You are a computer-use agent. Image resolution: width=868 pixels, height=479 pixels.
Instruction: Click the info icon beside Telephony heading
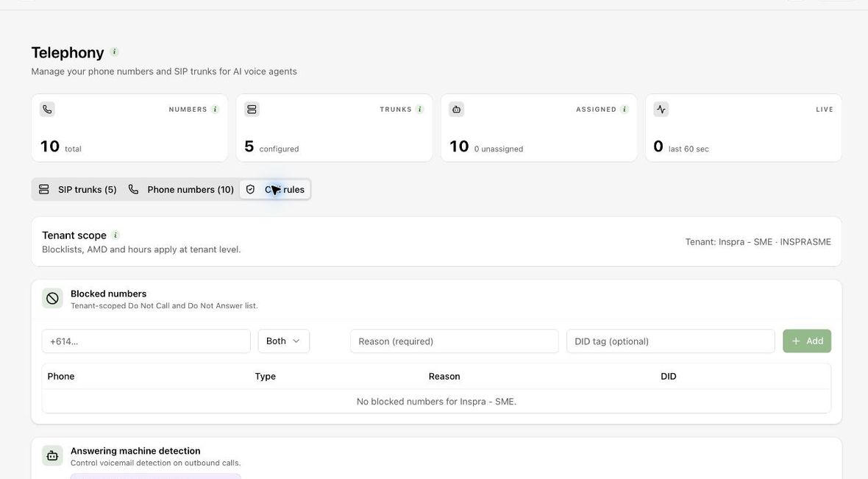coord(115,52)
